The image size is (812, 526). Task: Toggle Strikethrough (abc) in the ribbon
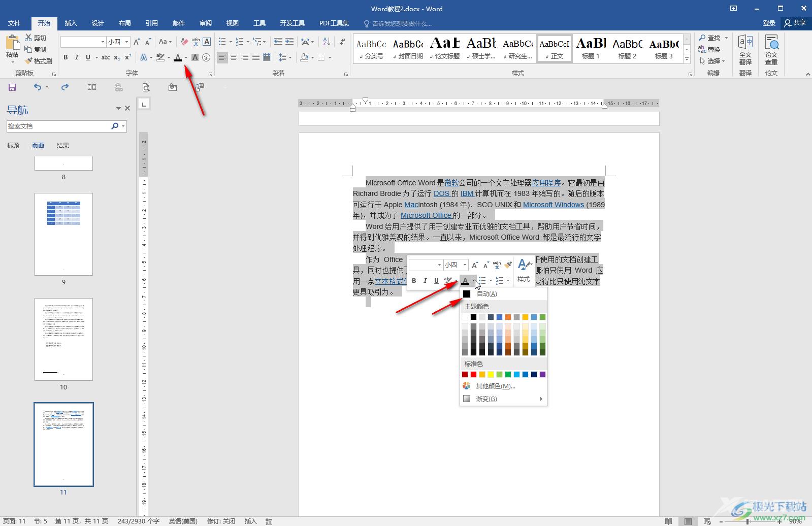click(105, 57)
